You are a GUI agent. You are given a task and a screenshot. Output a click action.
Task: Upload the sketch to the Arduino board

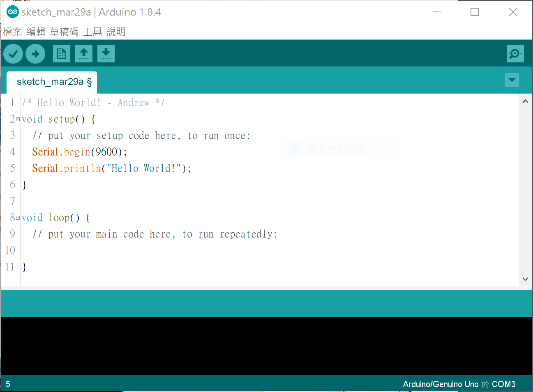point(35,53)
